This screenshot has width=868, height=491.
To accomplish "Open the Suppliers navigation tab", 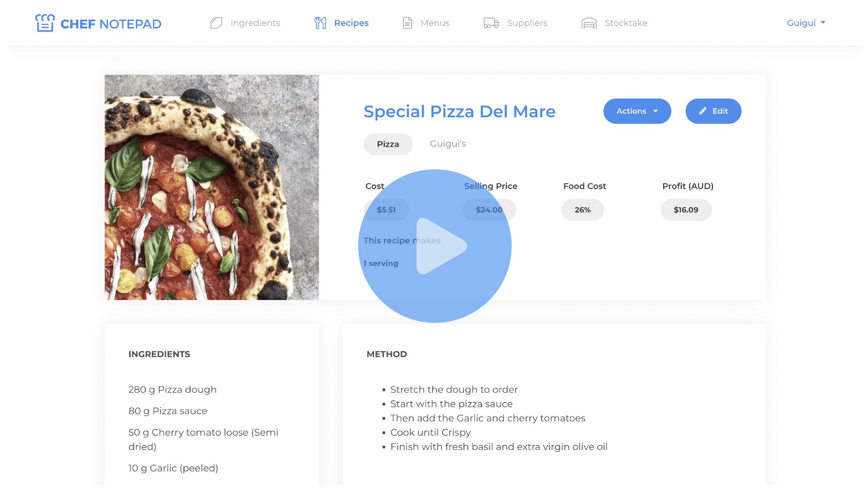I will (527, 23).
